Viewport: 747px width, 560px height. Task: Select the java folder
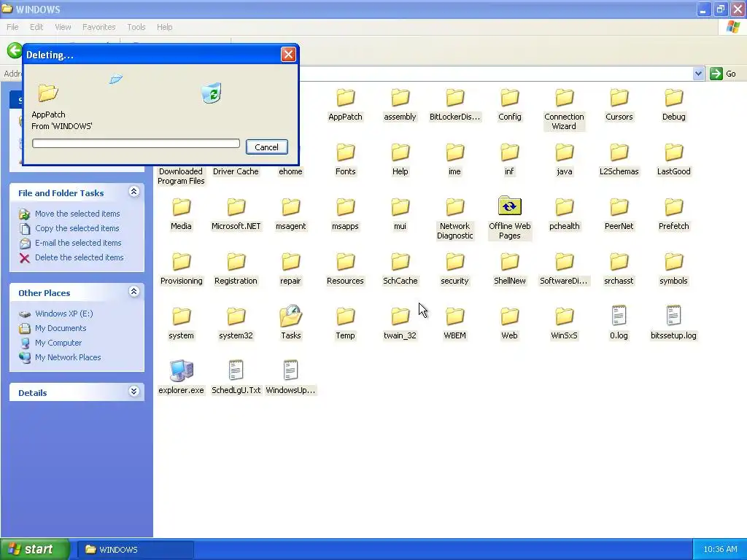pos(564,160)
